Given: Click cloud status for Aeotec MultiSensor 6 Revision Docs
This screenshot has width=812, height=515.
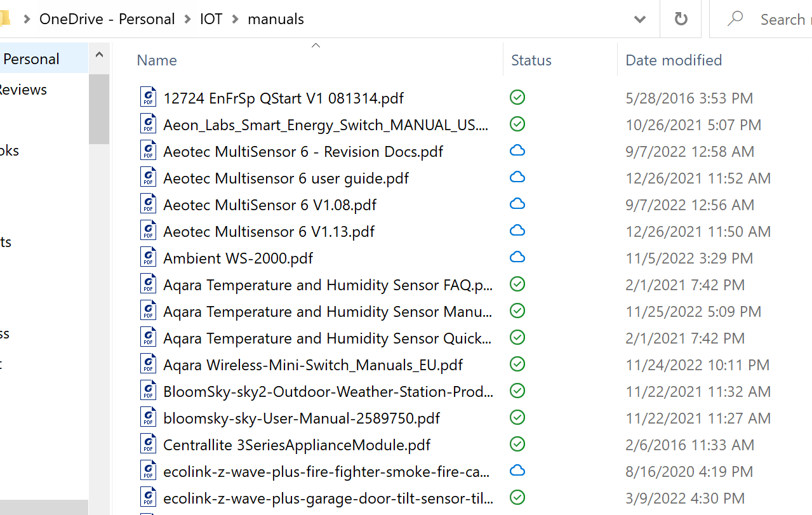Looking at the screenshot, I should pyautogui.click(x=517, y=150).
